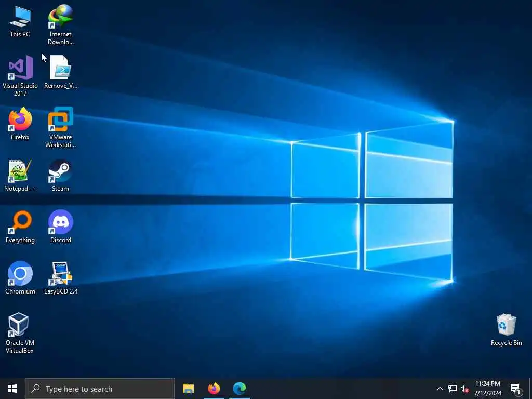Open File Explorer from the taskbar
This screenshot has height=399, width=532.
188,389
